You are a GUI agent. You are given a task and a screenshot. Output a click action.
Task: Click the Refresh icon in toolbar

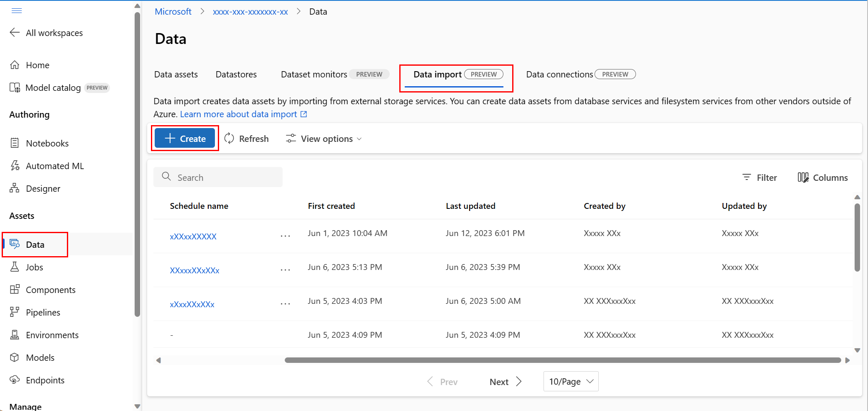click(229, 139)
